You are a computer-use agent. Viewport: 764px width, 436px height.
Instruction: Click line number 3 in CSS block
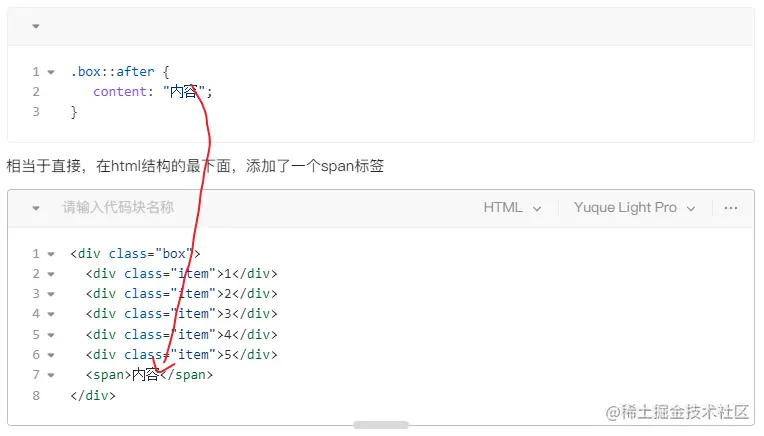pos(36,112)
